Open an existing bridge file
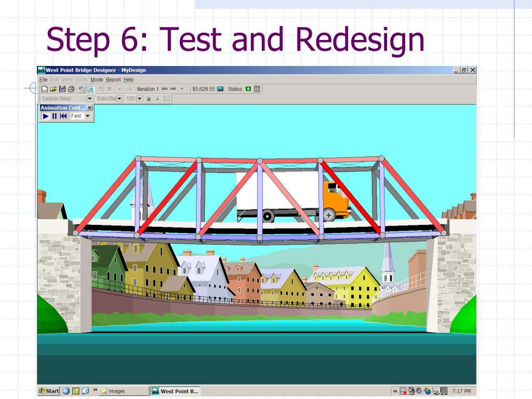This screenshot has width=532, height=399. [x=54, y=89]
